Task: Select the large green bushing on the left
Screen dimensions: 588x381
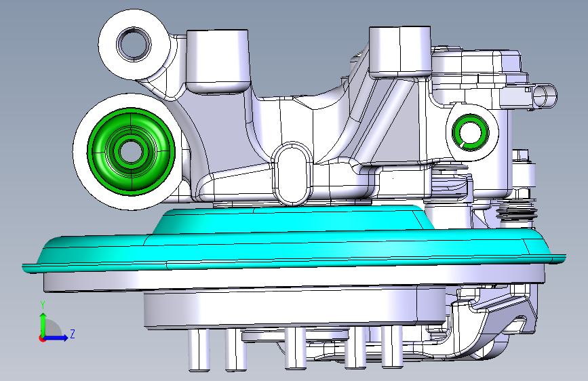Action: click(x=131, y=151)
